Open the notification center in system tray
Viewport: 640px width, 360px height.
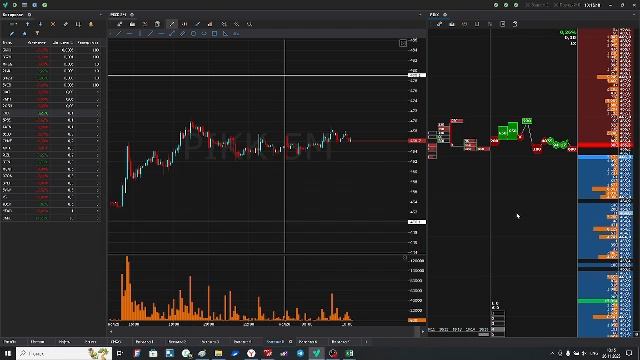(x=629, y=353)
